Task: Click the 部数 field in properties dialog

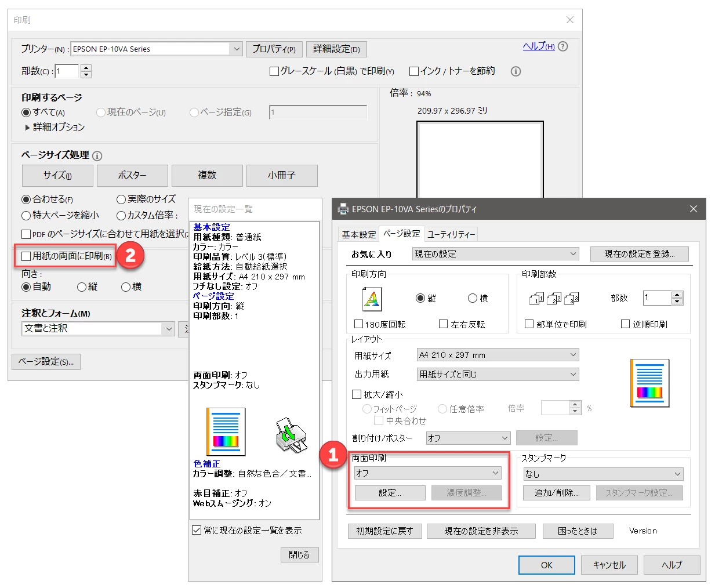Action: [657, 298]
